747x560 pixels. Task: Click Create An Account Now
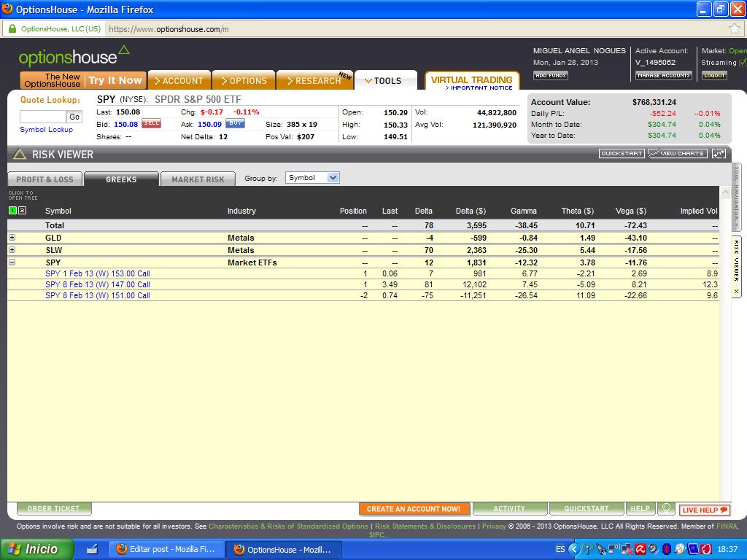[x=414, y=508]
